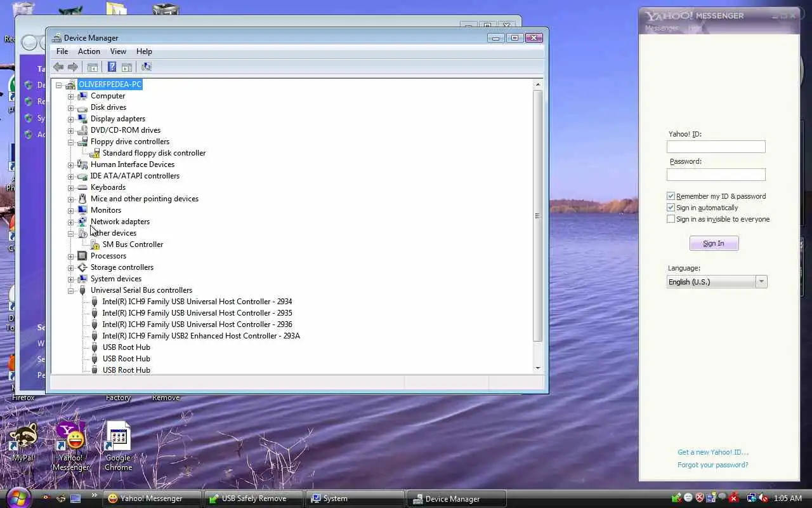Click the Action pane toolbar icon
Image resolution: width=812 pixels, height=508 pixels.
coord(127,67)
